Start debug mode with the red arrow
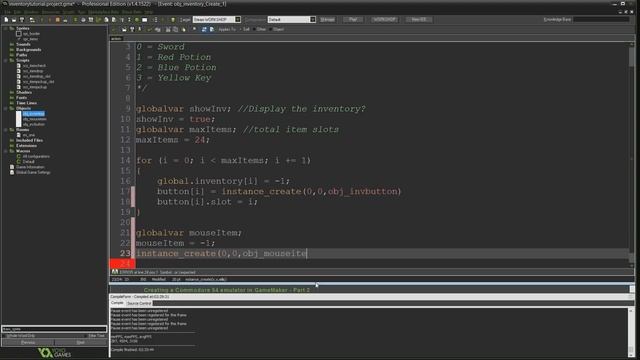This screenshot has width=640, height=360. point(50,20)
